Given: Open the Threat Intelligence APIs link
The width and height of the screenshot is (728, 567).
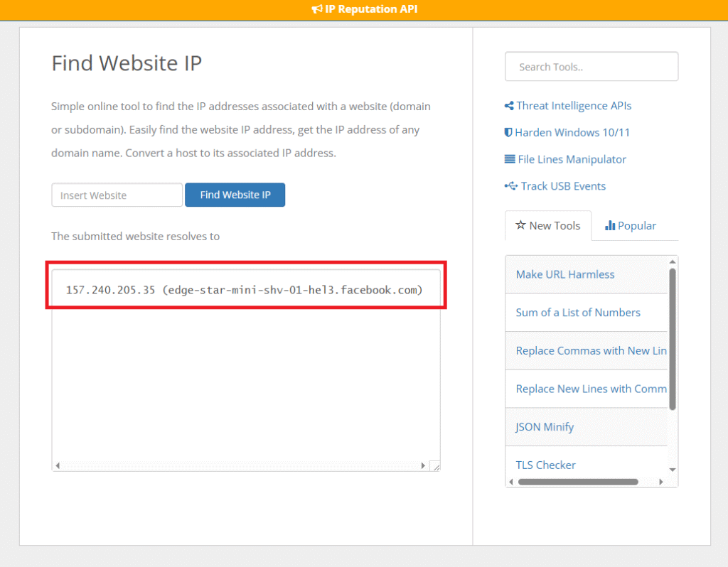Looking at the screenshot, I should [574, 106].
